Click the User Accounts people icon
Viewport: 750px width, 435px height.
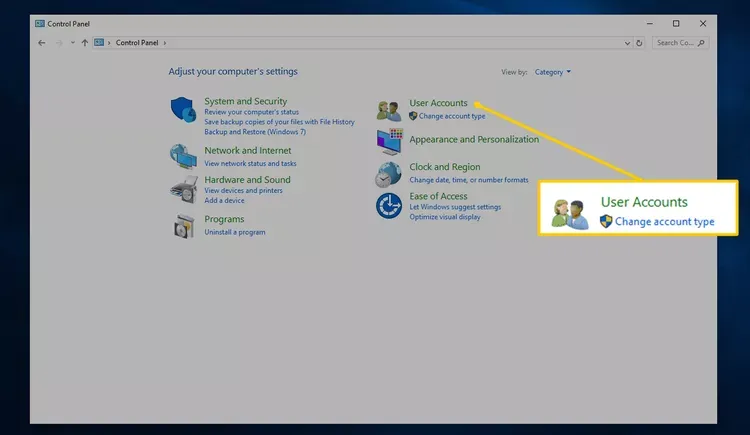pyautogui.click(x=388, y=110)
